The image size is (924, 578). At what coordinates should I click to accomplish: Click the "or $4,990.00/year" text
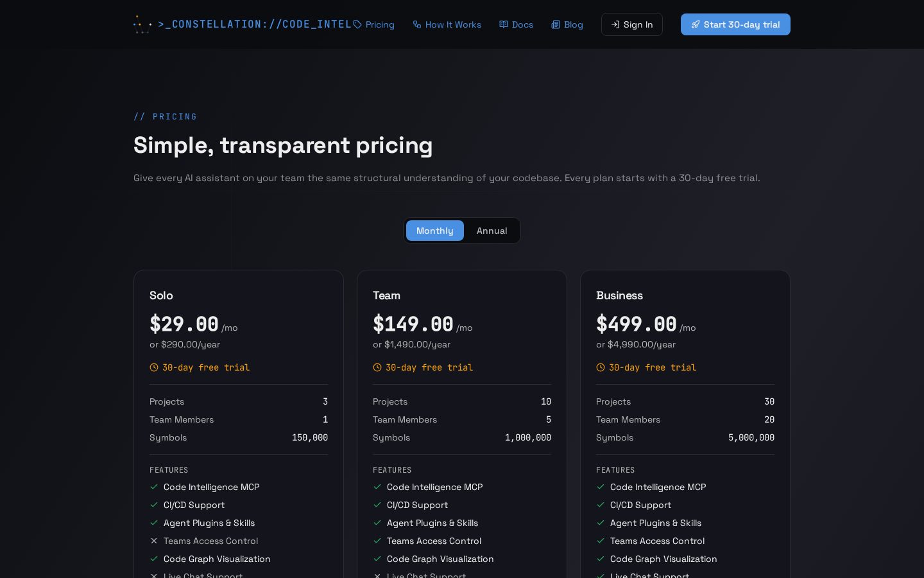coord(636,344)
